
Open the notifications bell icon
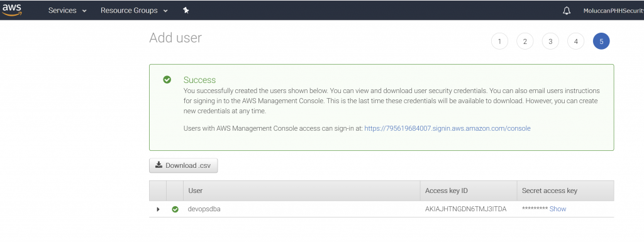[x=567, y=11]
